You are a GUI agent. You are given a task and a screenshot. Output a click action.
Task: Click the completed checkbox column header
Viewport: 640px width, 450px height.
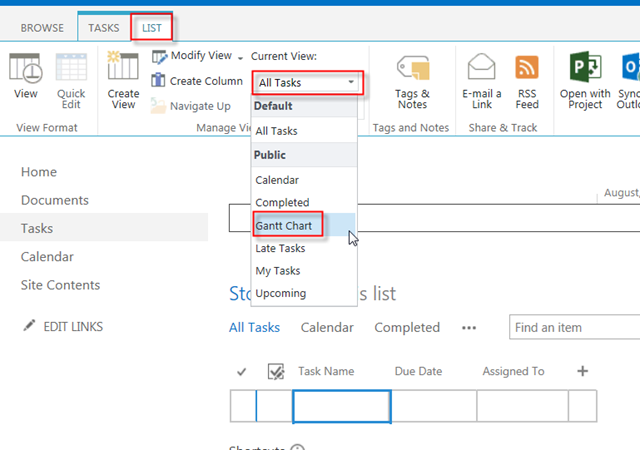[x=275, y=372]
